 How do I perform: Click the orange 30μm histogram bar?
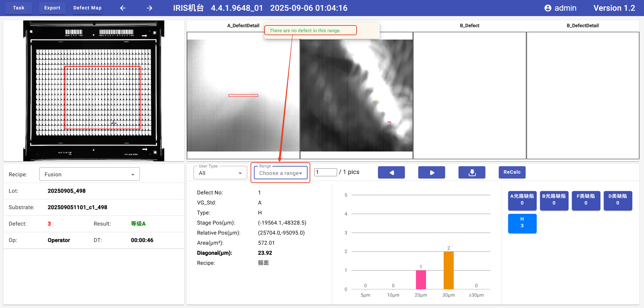pyautogui.click(x=448, y=270)
